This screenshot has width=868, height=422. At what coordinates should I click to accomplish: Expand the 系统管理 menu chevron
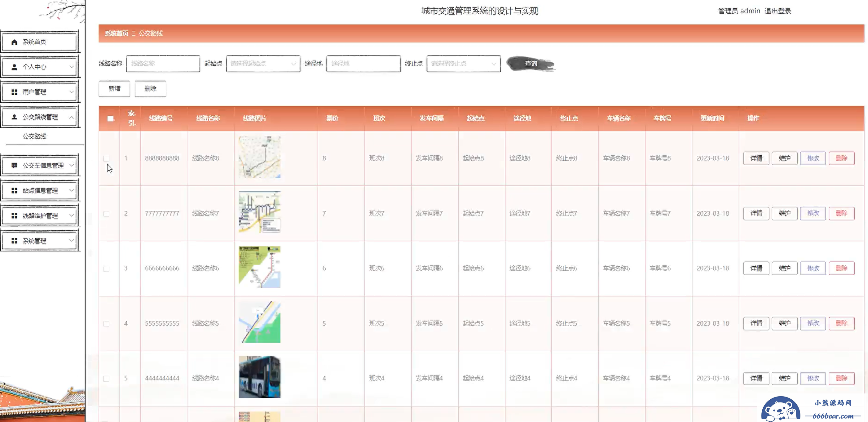[72, 240]
